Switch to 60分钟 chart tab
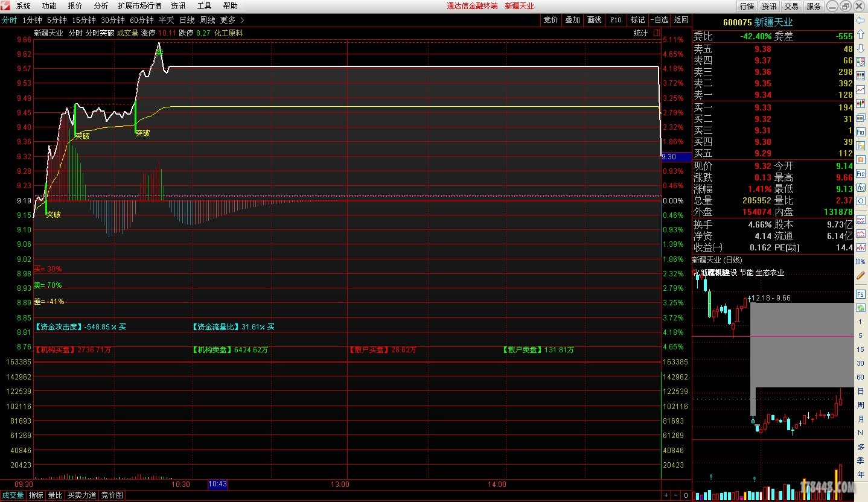 click(142, 20)
